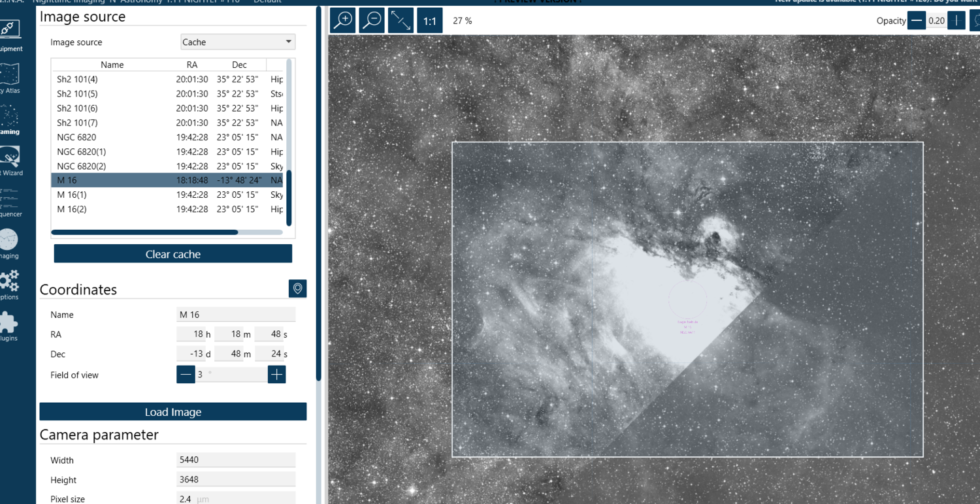Decrease field of view with minus button
Screen dimensions: 980x504
[186, 374]
